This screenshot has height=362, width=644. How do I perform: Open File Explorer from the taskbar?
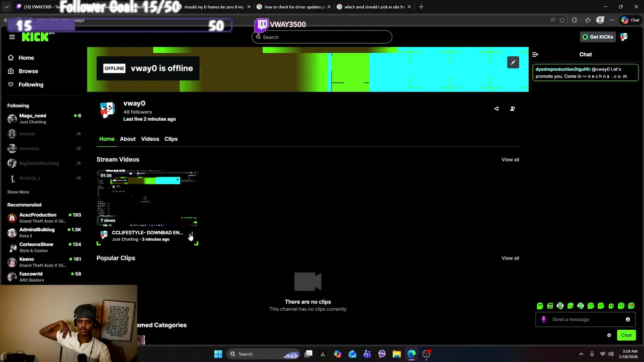(x=396, y=354)
